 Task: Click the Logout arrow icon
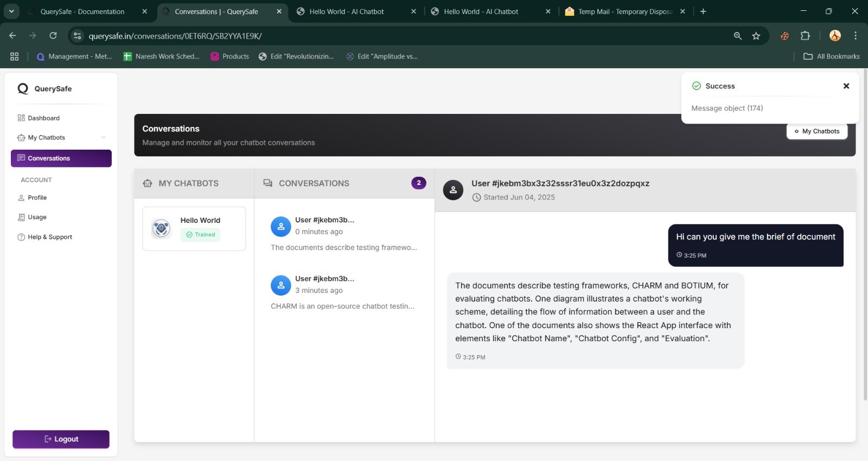(x=48, y=439)
